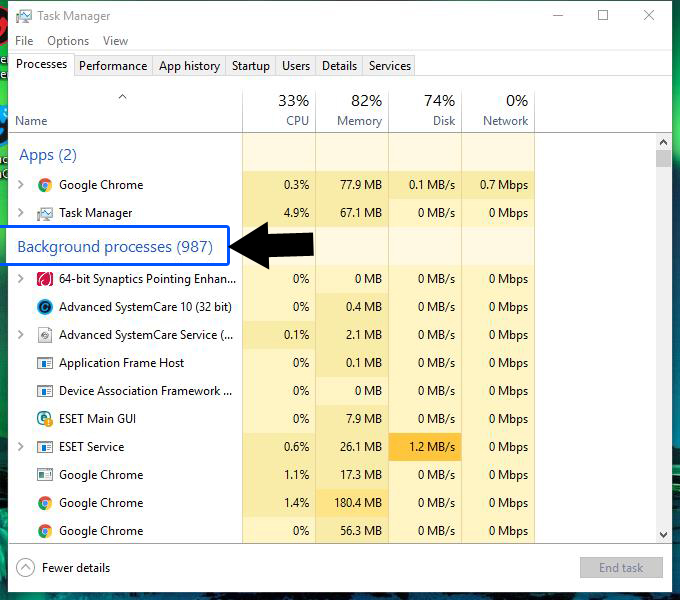Expand the 64-bit Synaptics Pointing row

[20, 278]
